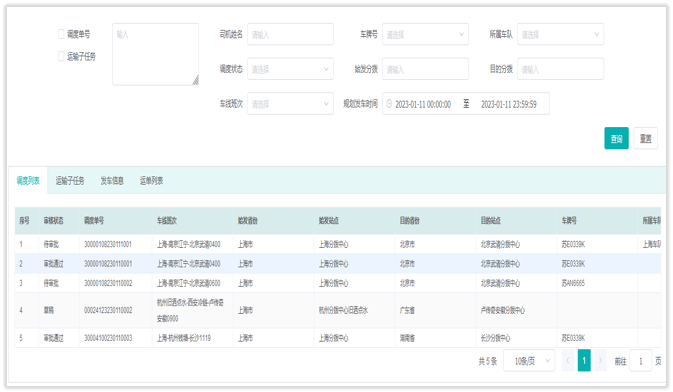
Task: Switch to the 发车信息 tab
Action: (x=112, y=180)
